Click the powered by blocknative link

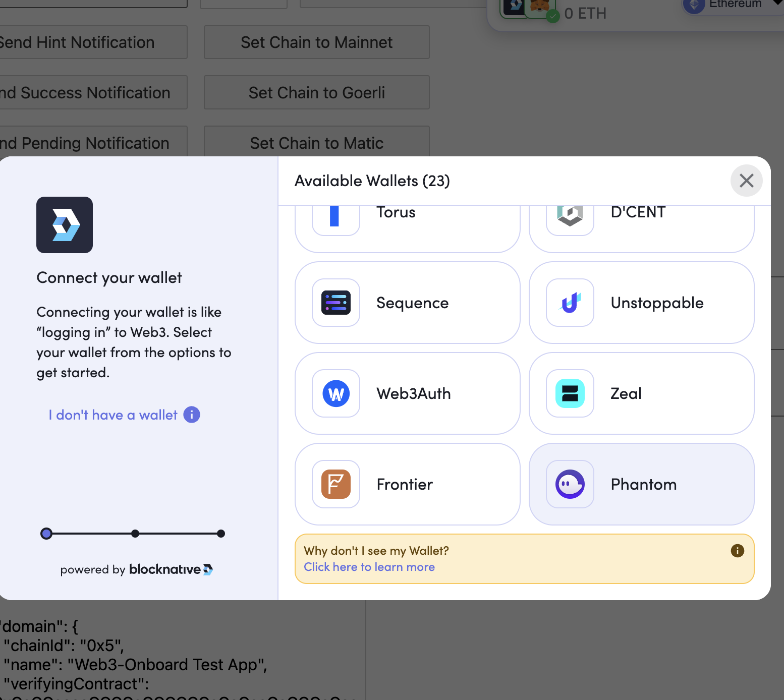coord(136,569)
